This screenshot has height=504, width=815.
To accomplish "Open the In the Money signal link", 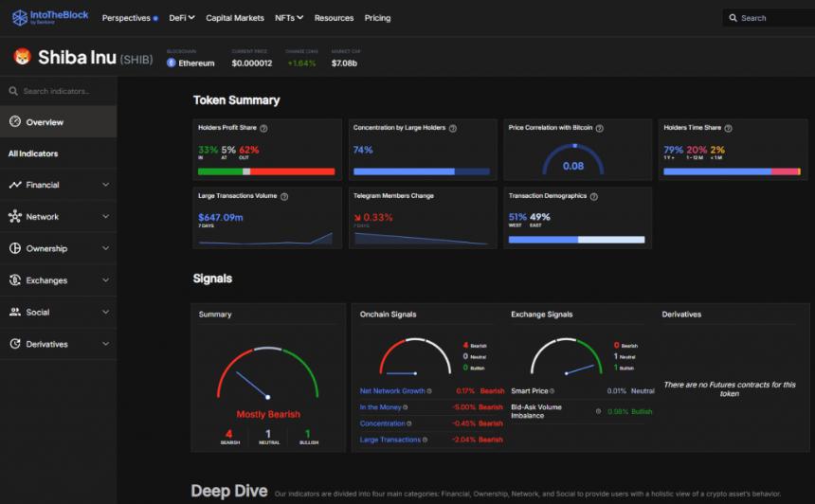I will pos(380,407).
